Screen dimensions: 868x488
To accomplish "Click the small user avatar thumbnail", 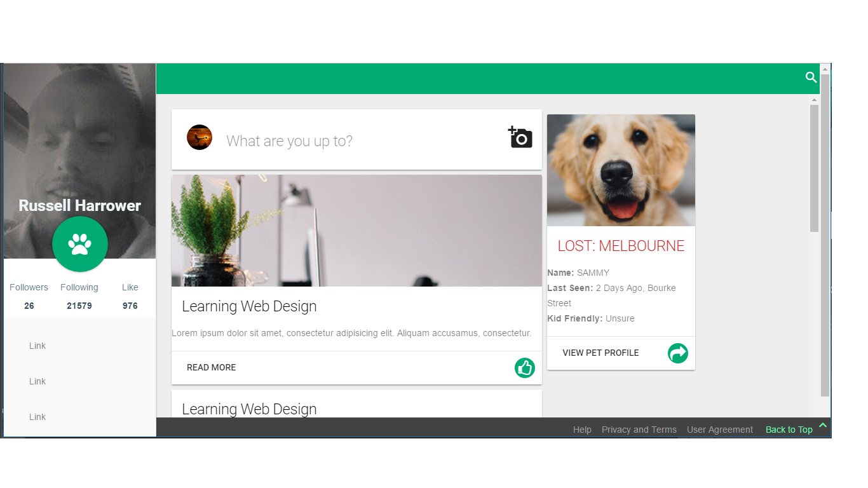I will (x=200, y=137).
